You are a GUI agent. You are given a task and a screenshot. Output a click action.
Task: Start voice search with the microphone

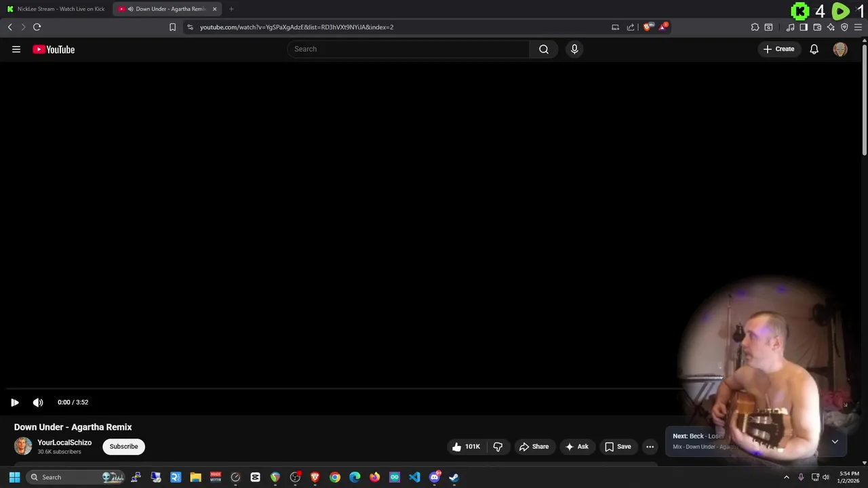(x=574, y=49)
